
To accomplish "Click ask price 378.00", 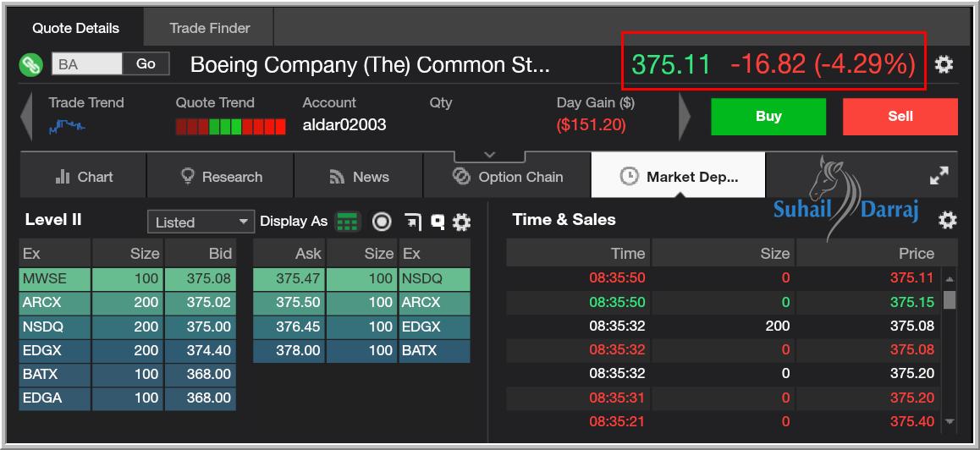I will 289,350.
